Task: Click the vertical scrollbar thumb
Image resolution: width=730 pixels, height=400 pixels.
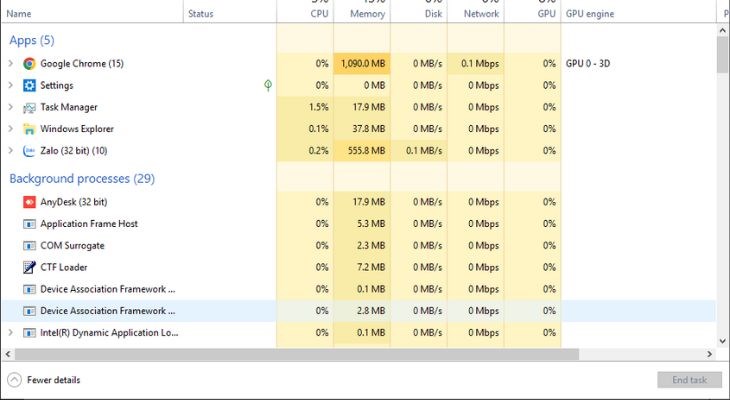Action: coord(722,54)
